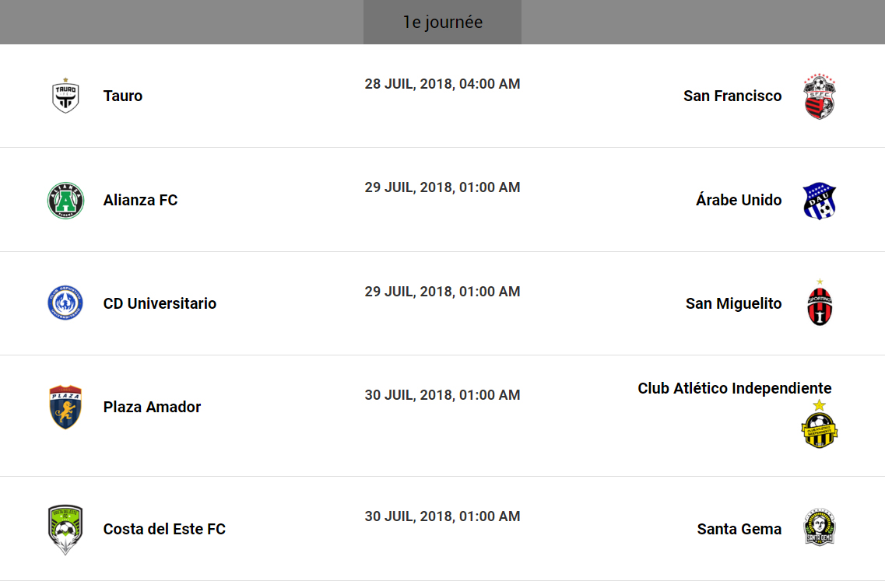Open the Costa del Este FC match time
Image resolution: width=885 pixels, height=588 pixels.
coord(442,516)
